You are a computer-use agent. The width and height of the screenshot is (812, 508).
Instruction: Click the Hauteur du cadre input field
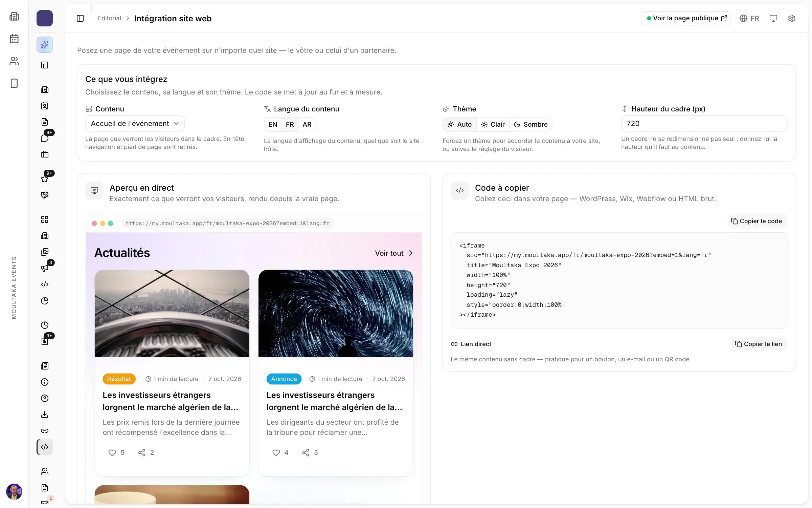(x=704, y=124)
